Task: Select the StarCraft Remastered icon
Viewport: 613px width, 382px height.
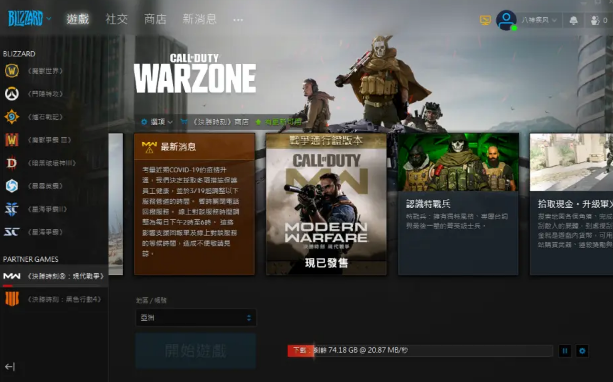Action: (x=12, y=232)
